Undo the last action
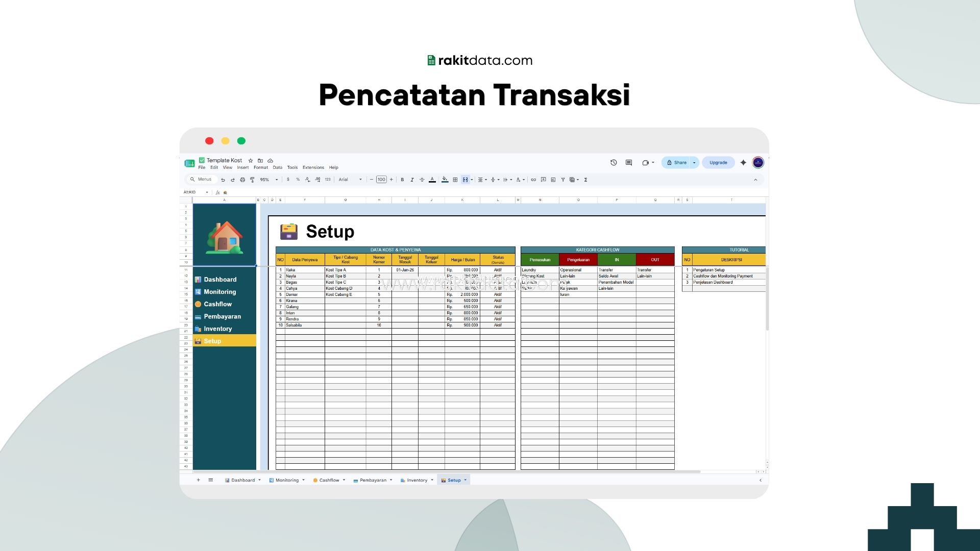 pyautogui.click(x=223, y=180)
